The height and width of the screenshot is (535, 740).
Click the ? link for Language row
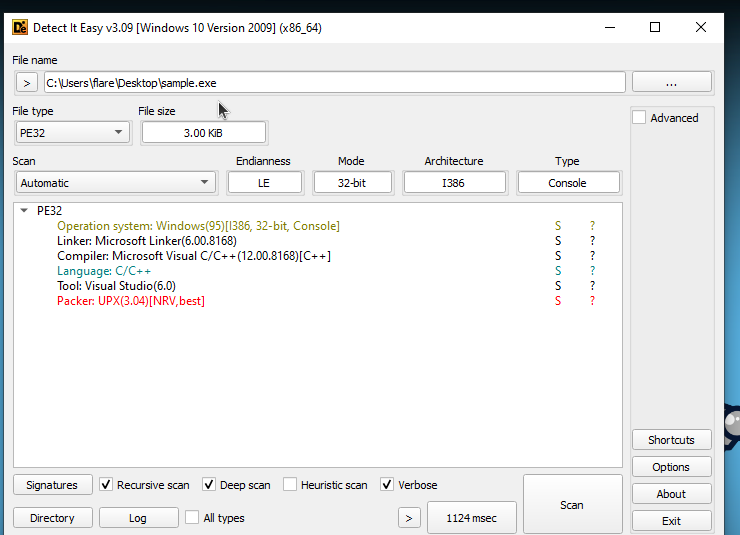pyautogui.click(x=592, y=271)
